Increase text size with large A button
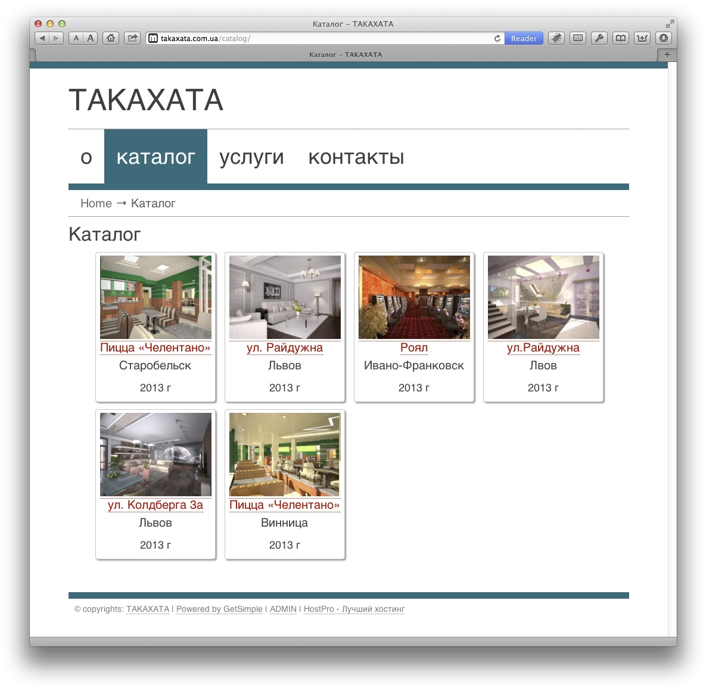Viewport: 728px width, 700px height. click(91, 38)
